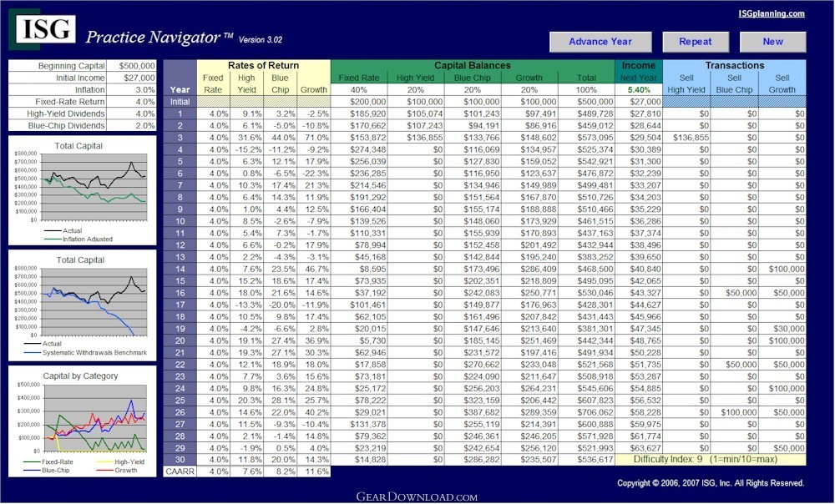Select the Fixed-Rate Return value field

point(132,102)
